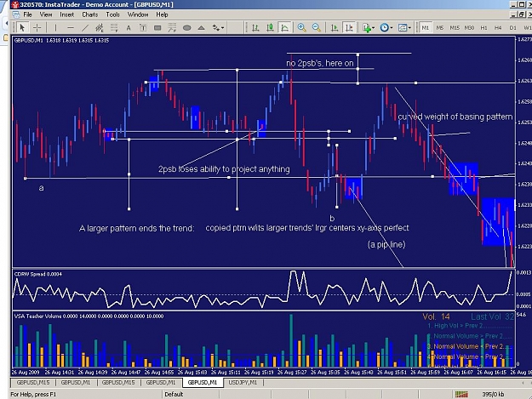Choose the Equidistant Channel tool
This screenshot has height=399, width=532.
[100, 28]
